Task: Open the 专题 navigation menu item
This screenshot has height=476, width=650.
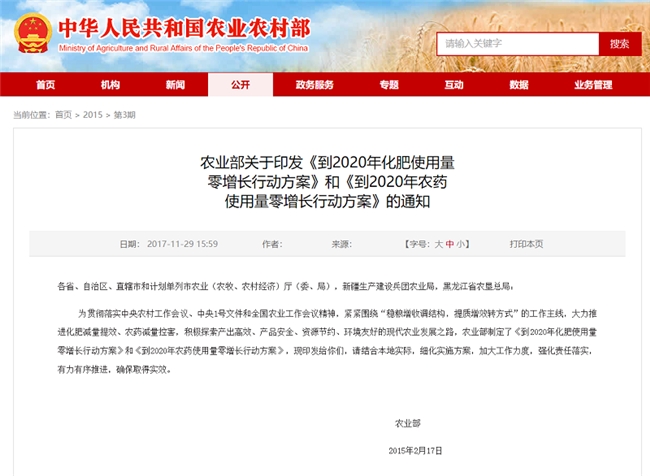Action: point(389,85)
